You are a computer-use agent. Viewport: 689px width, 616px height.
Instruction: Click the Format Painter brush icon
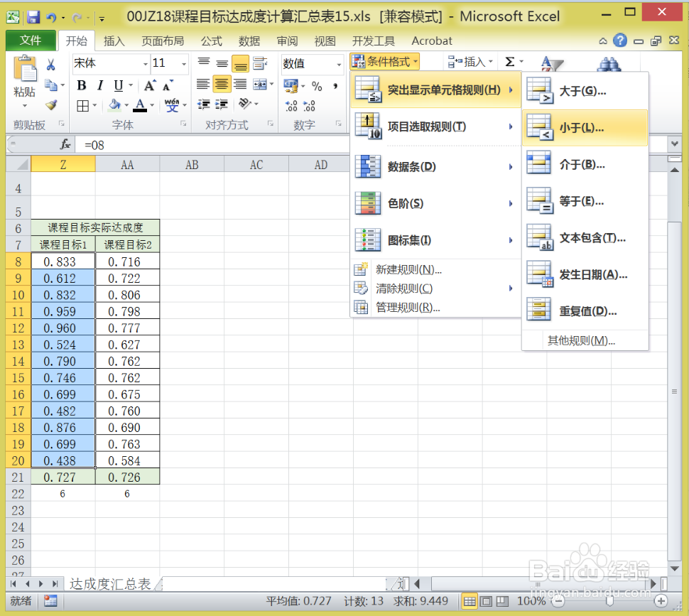[51, 105]
